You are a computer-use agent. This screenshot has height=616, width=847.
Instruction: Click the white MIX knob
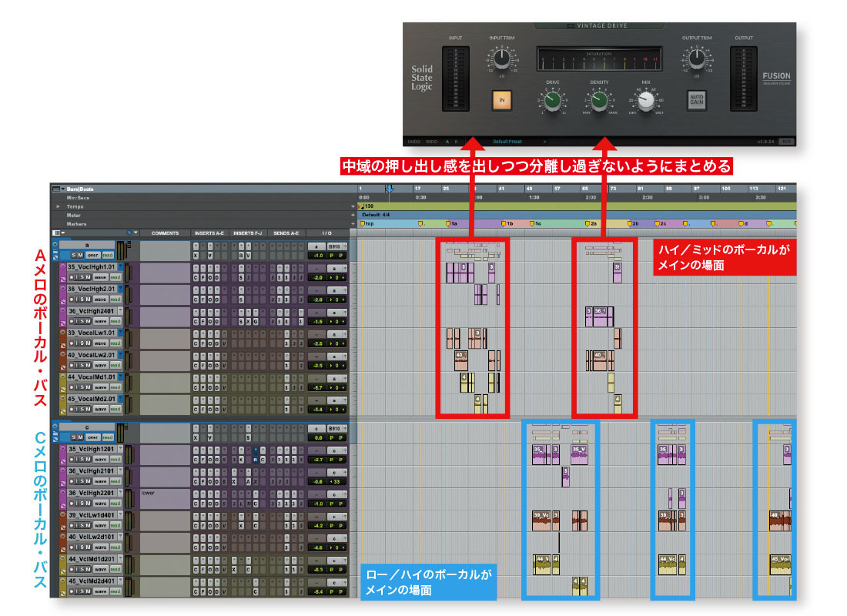tap(645, 100)
